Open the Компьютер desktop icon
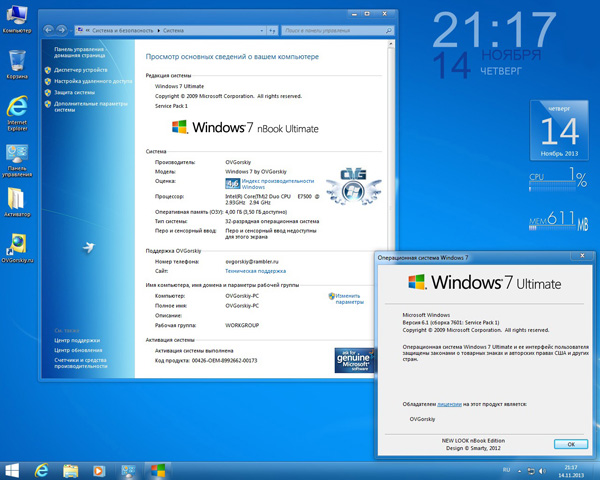Viewport: 600px width, 480px height. pos(17,19)
